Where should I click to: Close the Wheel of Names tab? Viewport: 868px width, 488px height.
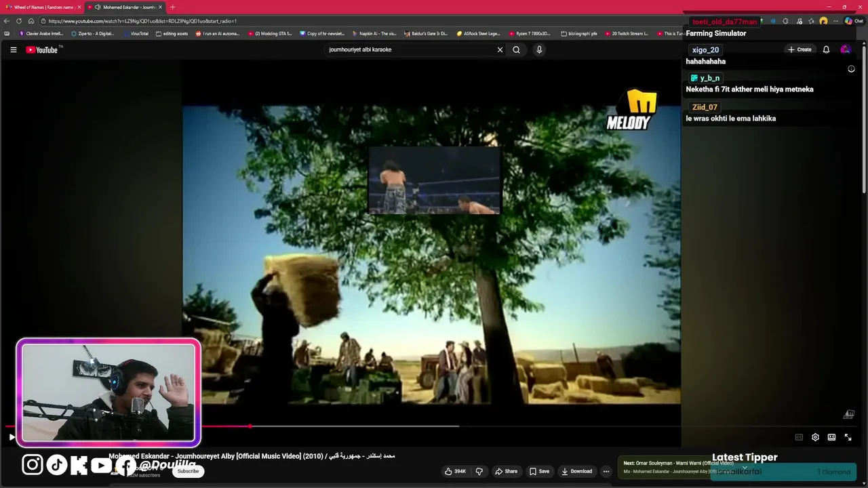(x=79, y=7)
